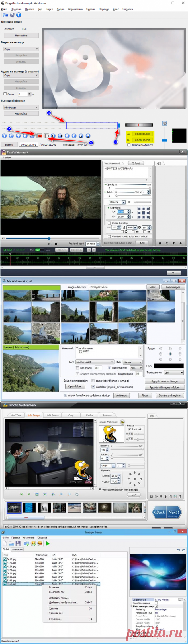Click the trash icon in Photo Watermark template panel
The width and height of the screenshot is (188, 644).
[x=180, y=496]
